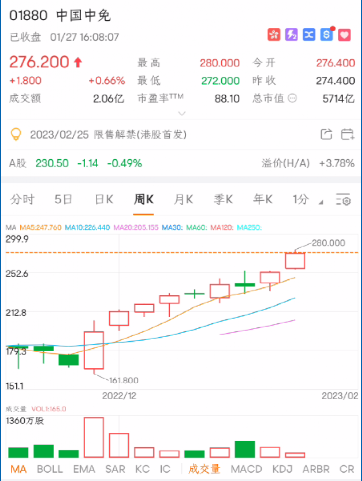Switch to 5日 chart tab
Image resolution: width=362 pixels, height=481 pixels.
[63, 199]
